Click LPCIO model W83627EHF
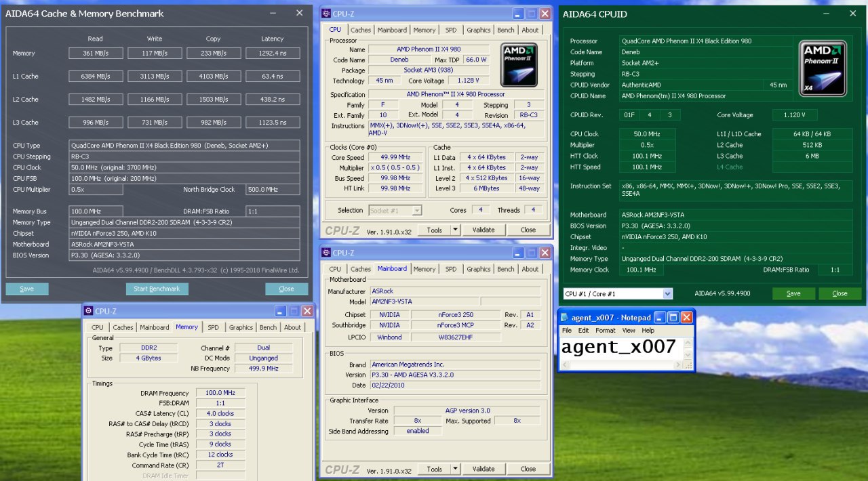The width and height of the screenshot is (868, 481). (x=455, y=337)
